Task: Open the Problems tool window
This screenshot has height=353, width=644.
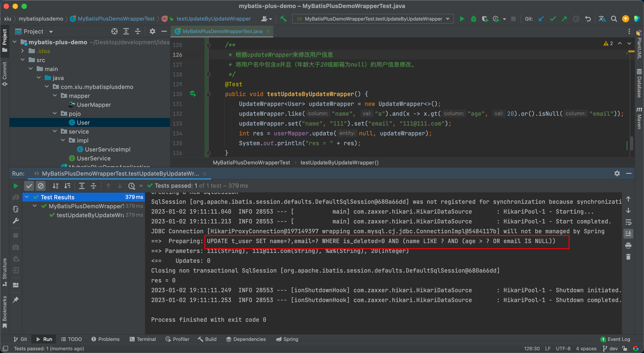Action: click(105, 339)
